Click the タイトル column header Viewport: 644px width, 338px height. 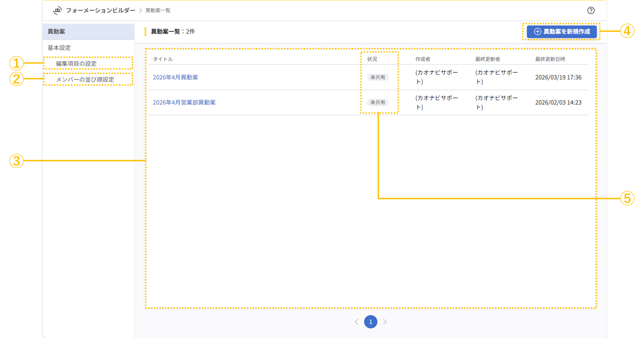pyautogui.click(x=163, y=59)
